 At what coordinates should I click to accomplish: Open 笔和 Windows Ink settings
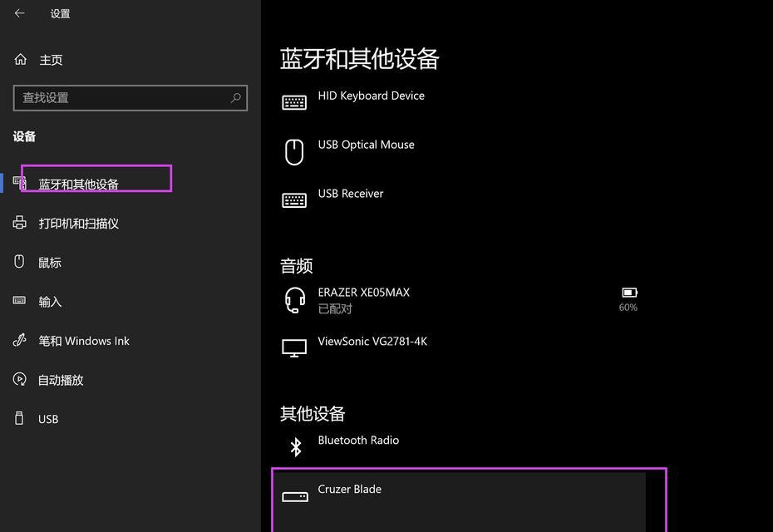(x=84, y=341)
